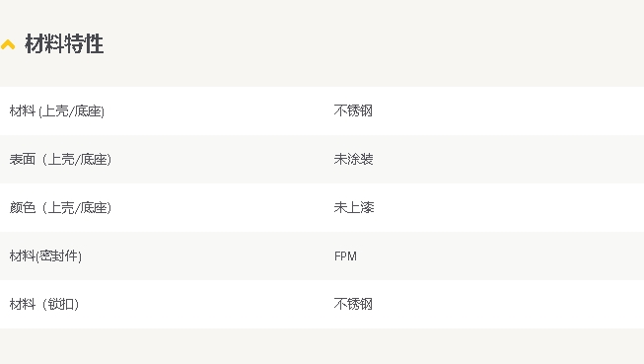The width and height of the screenshot is (644, 364).
Task: Click the 未涂装 surface value
Action: (x=354, y=160)
